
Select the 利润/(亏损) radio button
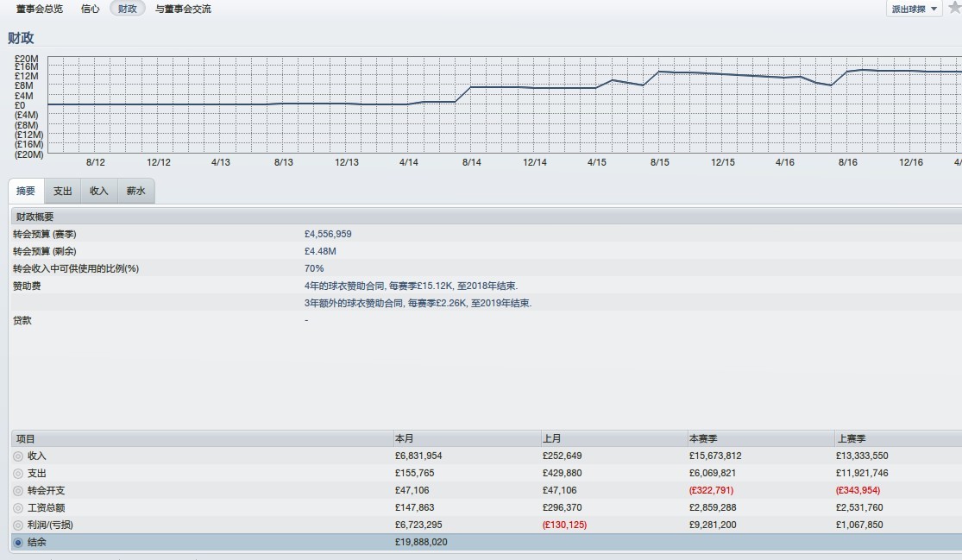tap(18, 525)
